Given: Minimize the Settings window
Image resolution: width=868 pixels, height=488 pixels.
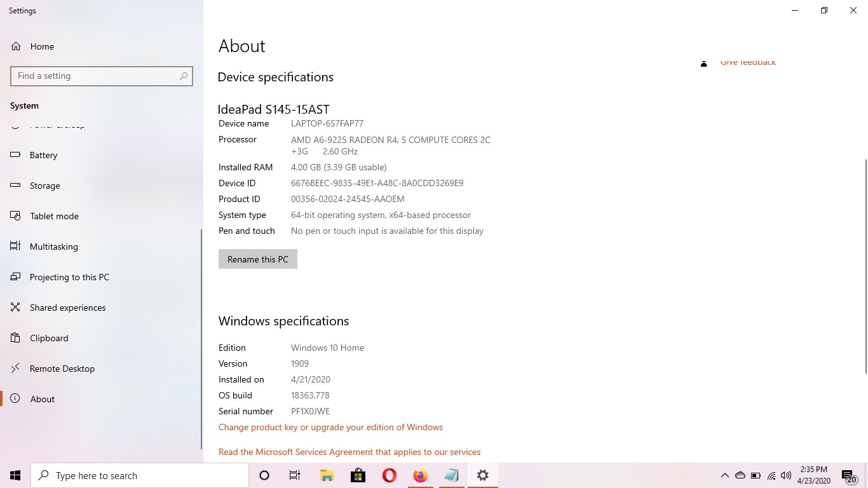Looking at the screenshot, I should 795,10.
